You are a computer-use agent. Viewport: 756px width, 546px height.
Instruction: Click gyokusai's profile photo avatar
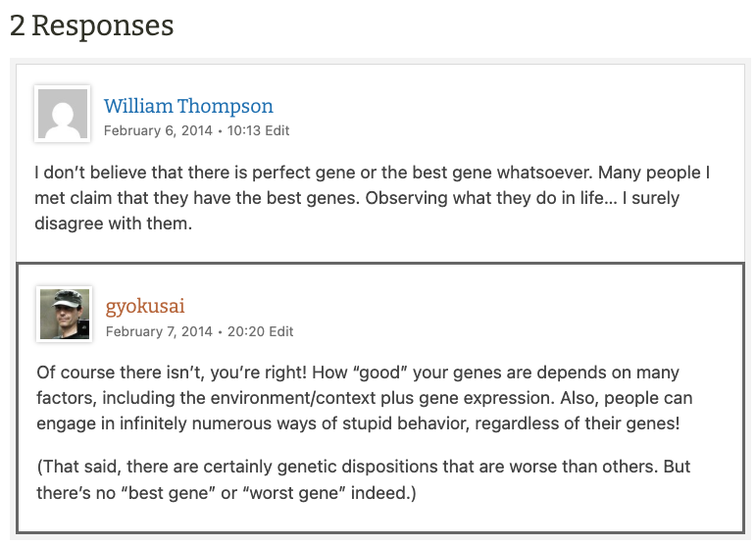point(65,314)
